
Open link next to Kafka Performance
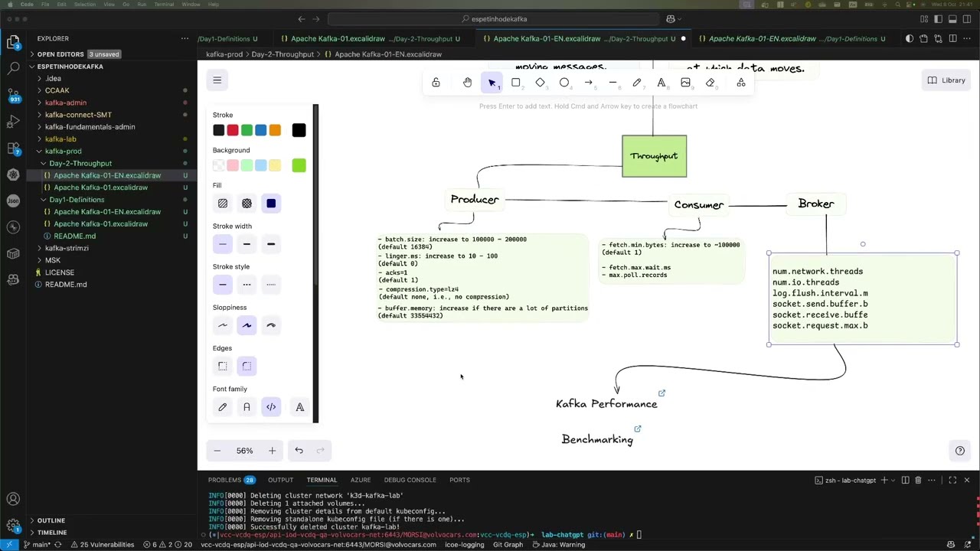(662, 393)
